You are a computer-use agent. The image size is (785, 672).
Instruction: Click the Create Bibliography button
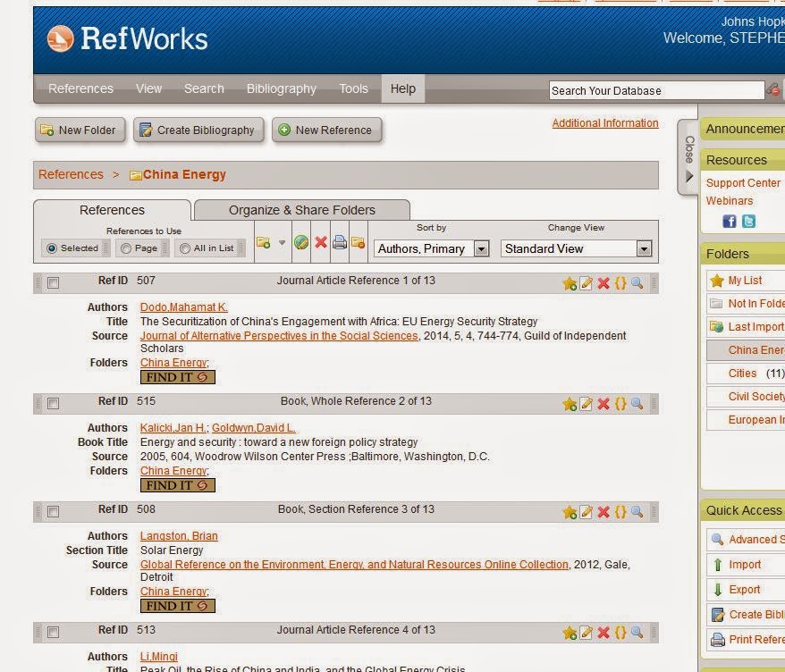click(x=198, y=130)
